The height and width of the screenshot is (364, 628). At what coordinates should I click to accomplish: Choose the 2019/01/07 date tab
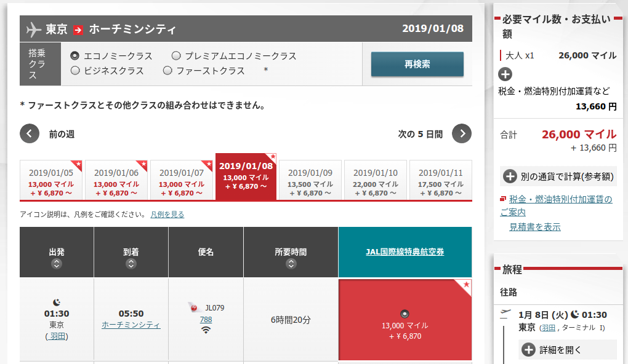click(182, 180)
